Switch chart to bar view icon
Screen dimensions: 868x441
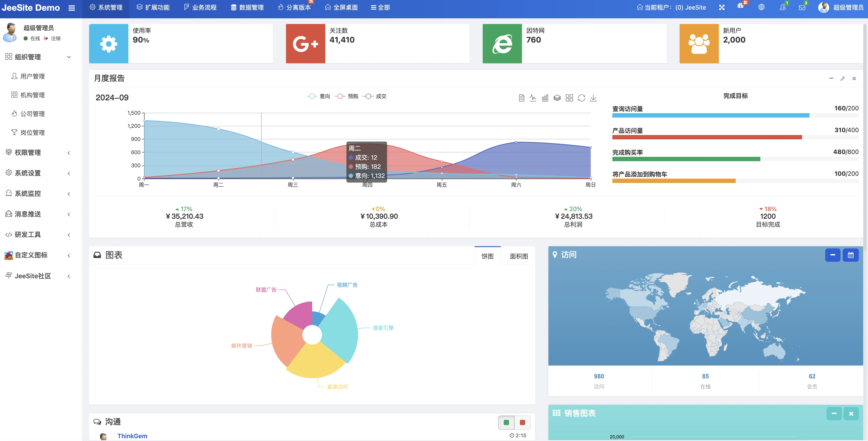[x=545, y=98]
